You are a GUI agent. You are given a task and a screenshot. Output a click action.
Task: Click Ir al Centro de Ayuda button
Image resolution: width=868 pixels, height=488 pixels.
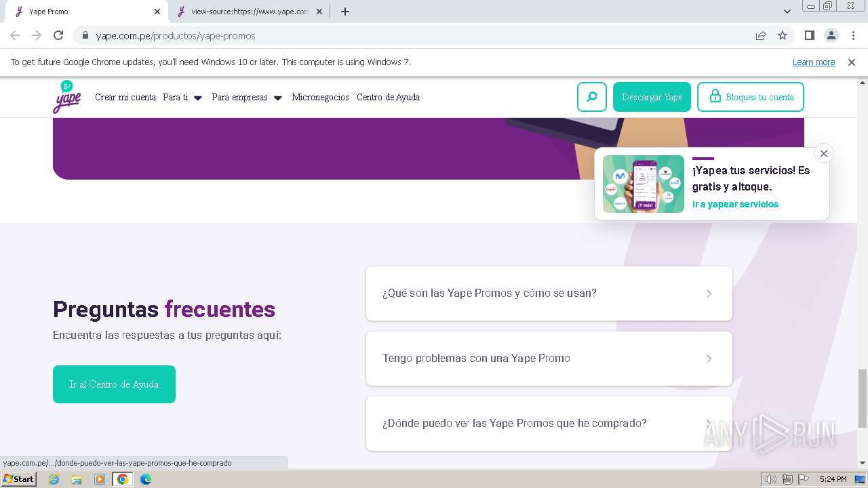tap(114, 384)
